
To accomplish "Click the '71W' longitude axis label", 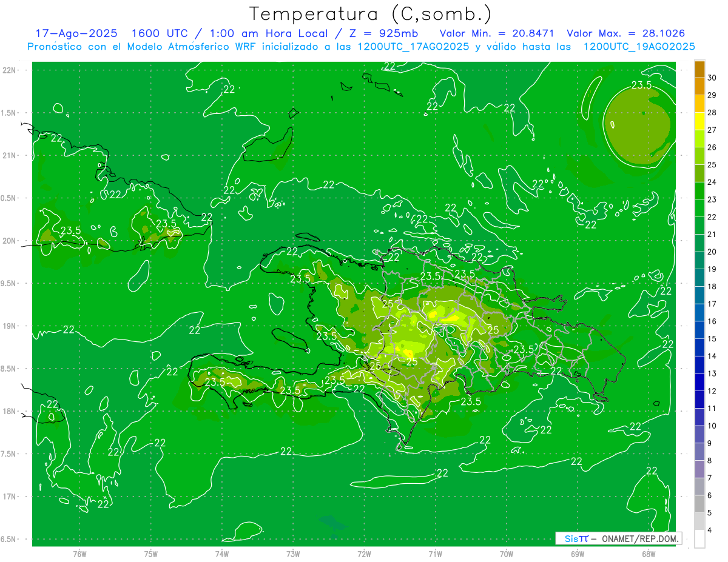I will point(435,554).
